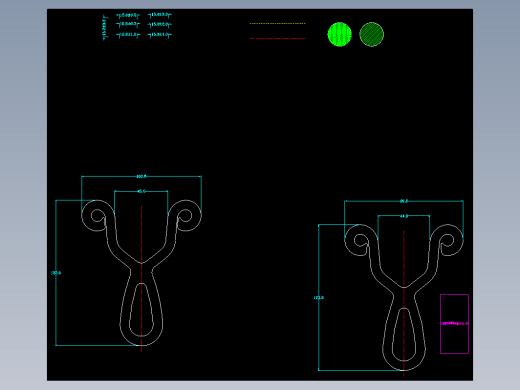Select left slingshot's height dimension value

pos(56,273)
